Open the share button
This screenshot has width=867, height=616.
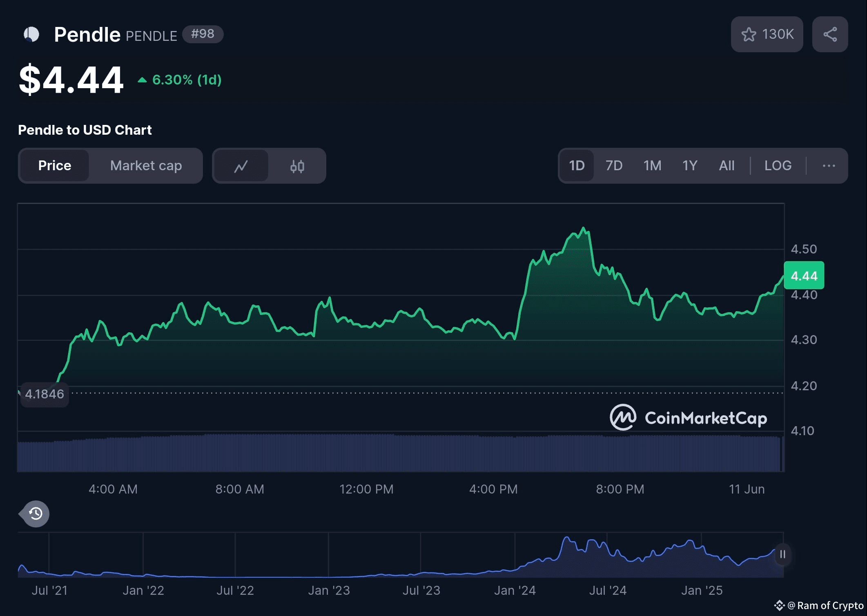830,34
